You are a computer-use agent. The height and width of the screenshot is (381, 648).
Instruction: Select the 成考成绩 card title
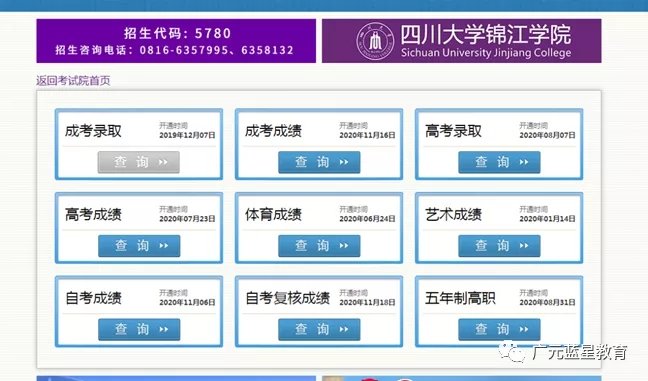(x=273, y=131)
